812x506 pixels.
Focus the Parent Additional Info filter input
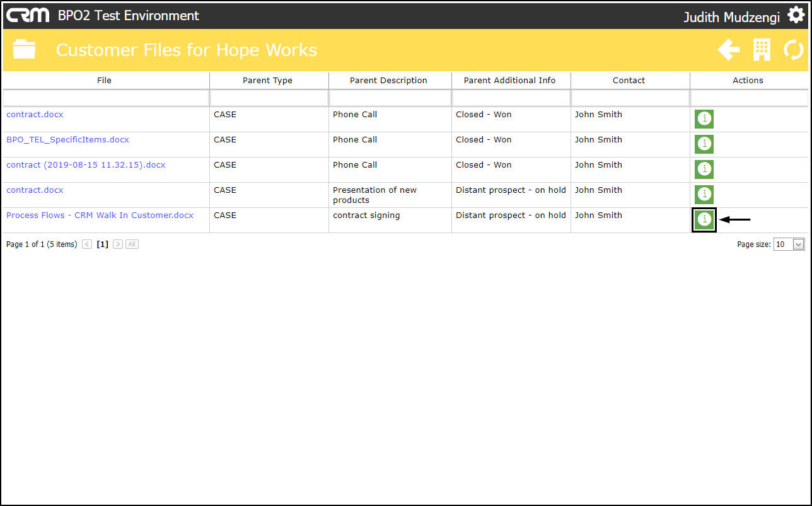coord(511,98)
